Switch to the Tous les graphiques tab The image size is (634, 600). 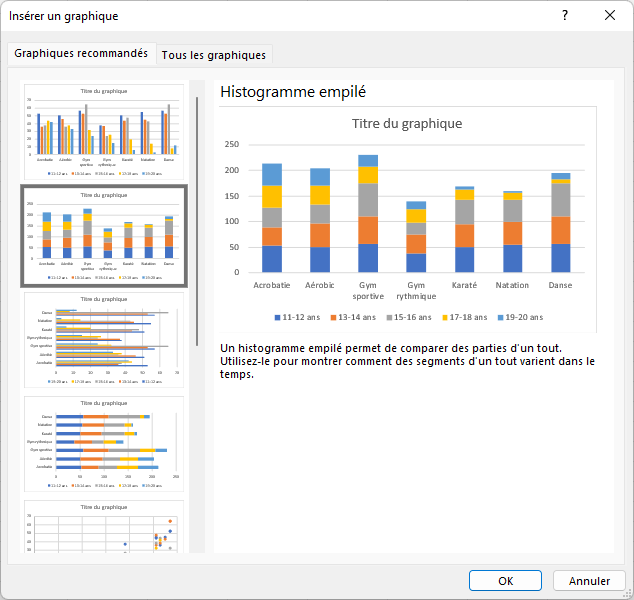click(214, 55)
